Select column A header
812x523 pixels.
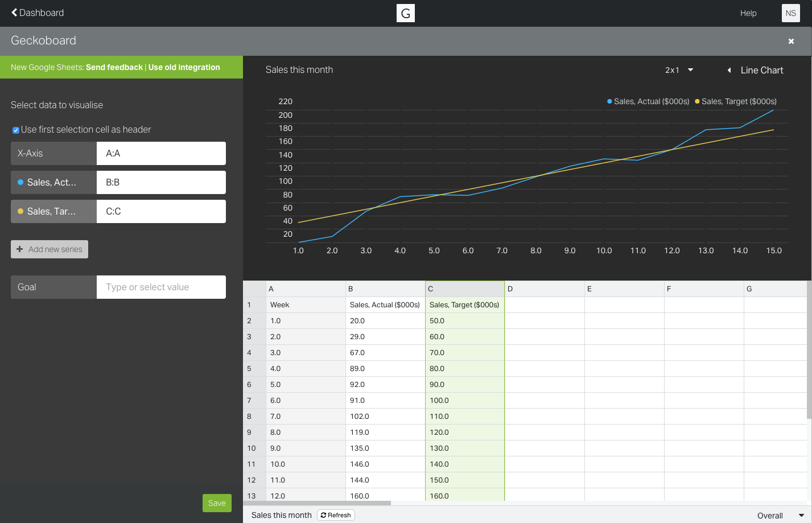coord(306,289)
